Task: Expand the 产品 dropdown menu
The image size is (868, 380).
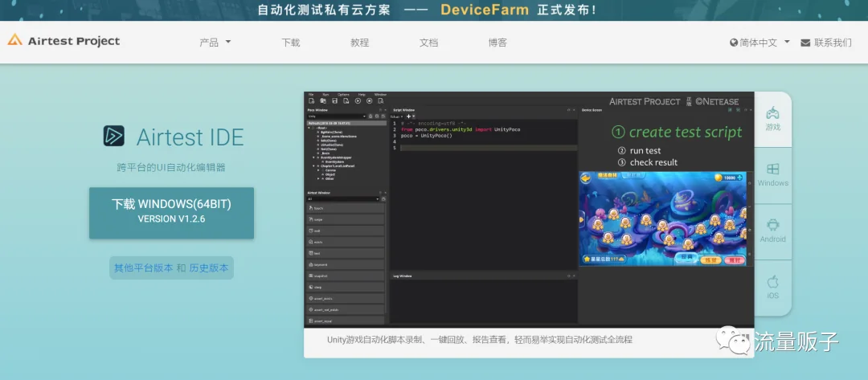Action: pos(215,43)
